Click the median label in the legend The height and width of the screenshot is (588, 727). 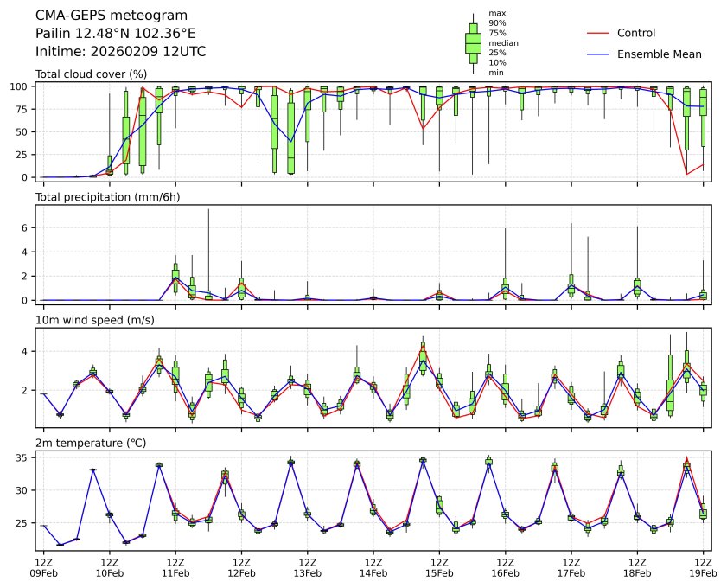(x=503, y=42)
